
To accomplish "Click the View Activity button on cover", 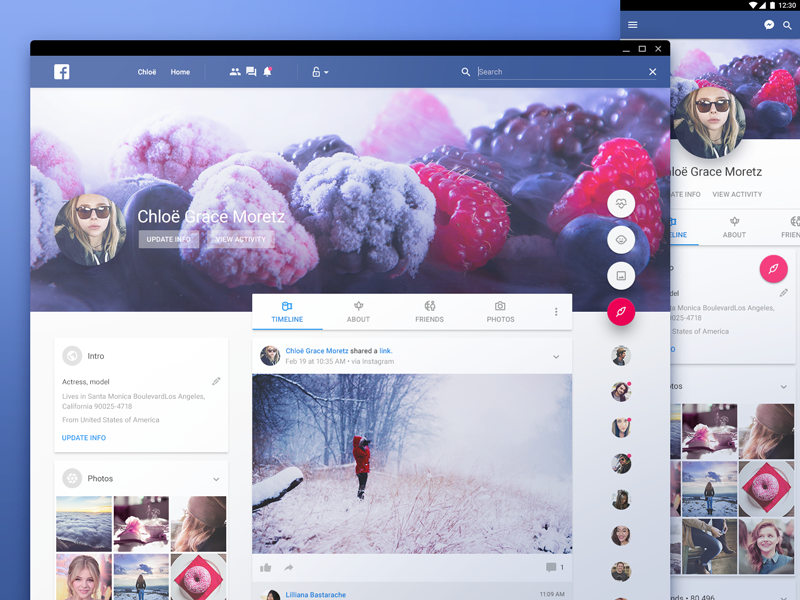I will pyautogui.click(x=241, y=240).
